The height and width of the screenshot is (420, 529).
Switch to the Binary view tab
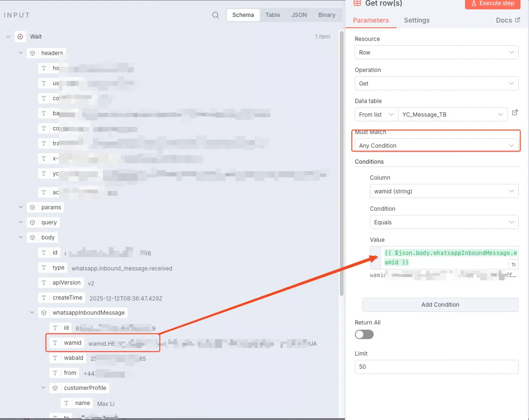[x=327, y=15]
